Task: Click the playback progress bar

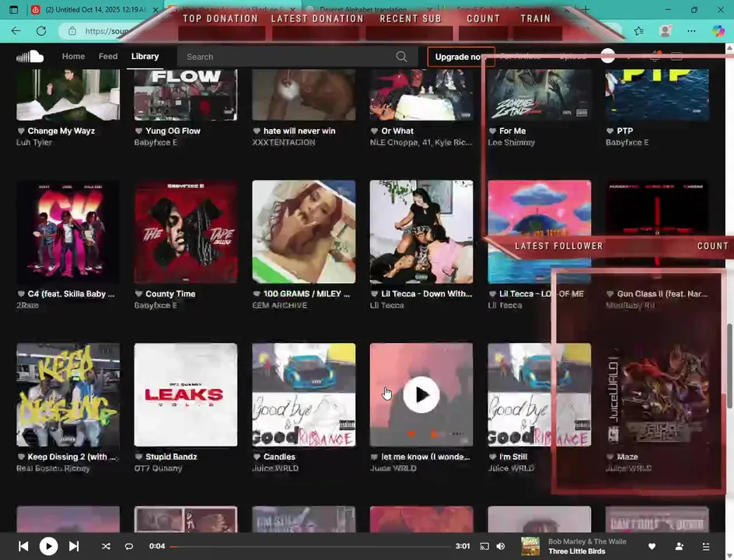Action: tap(310, 546)
